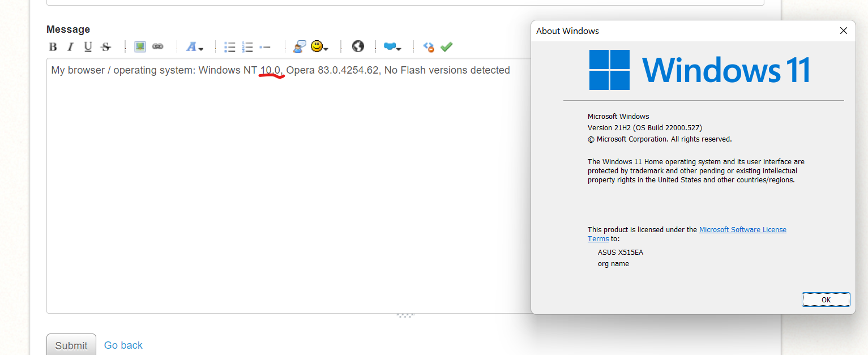Toggle italic text formatting

pos(70,47)
